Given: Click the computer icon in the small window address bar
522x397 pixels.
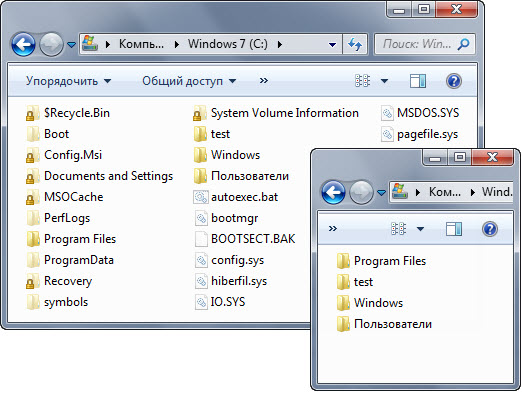Looking at the screenshot, I should tap(400, 192).
